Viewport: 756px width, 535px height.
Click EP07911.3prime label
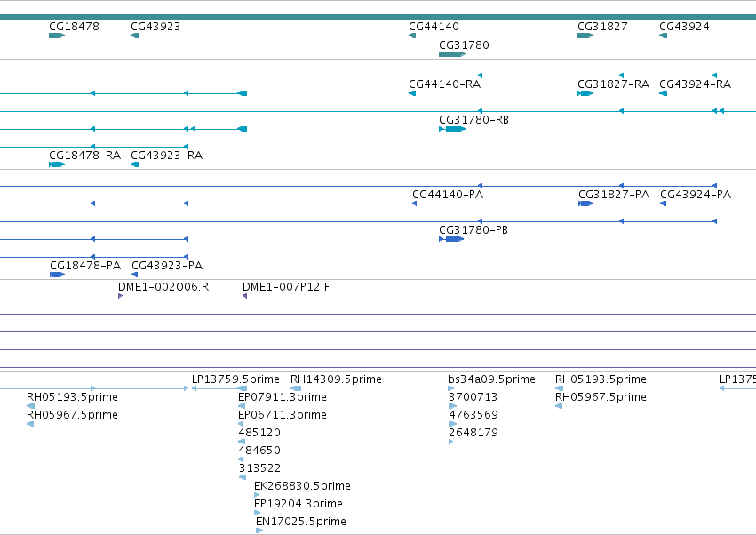click(x=282, y=397)
